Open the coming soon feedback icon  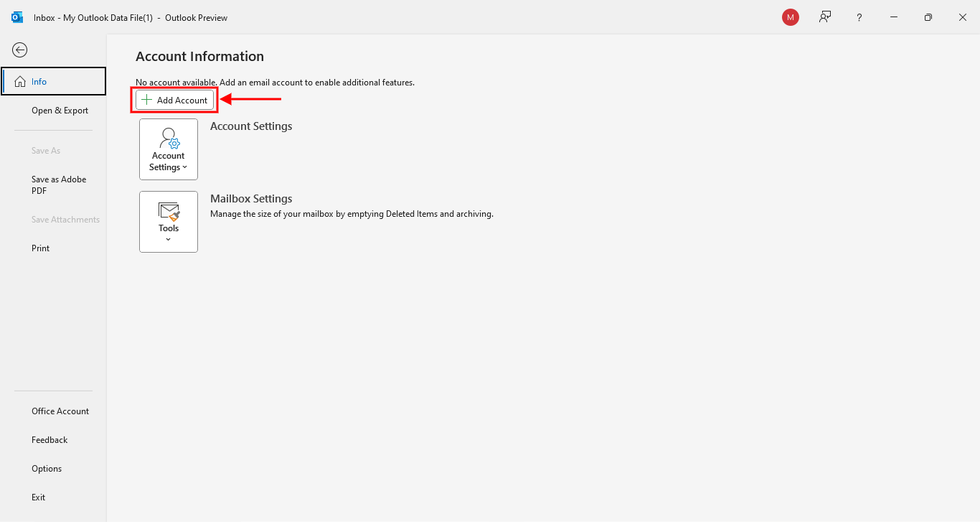(x=825, y=17)
